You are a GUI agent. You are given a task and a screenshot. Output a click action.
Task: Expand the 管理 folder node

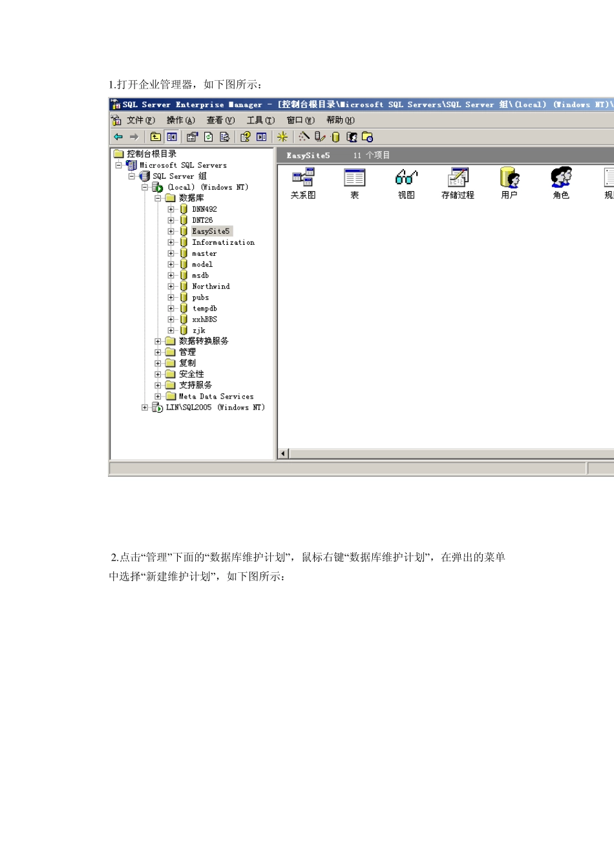(158, 353)
